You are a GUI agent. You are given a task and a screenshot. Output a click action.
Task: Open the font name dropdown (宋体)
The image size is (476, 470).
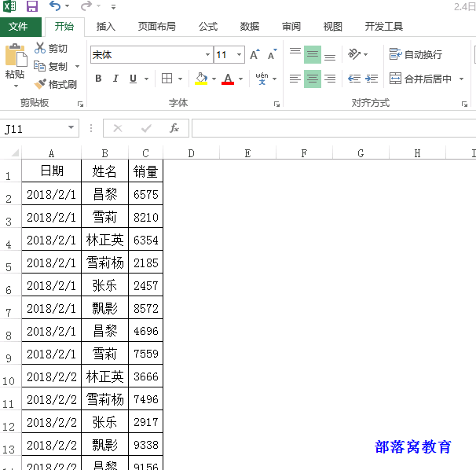click(207, 55)
